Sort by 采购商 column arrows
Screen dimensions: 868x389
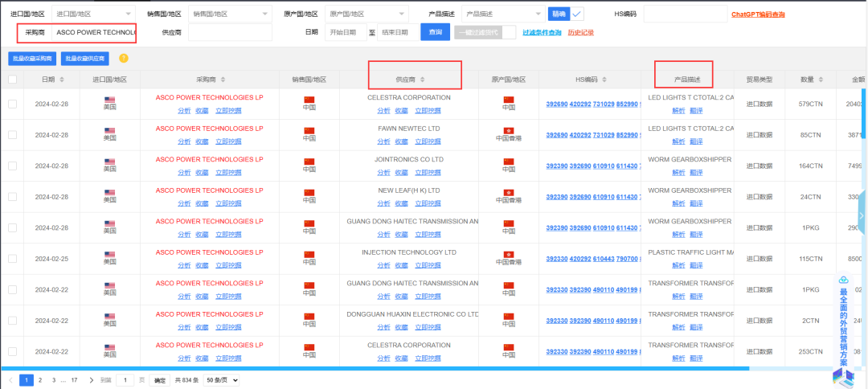(223, 80)
